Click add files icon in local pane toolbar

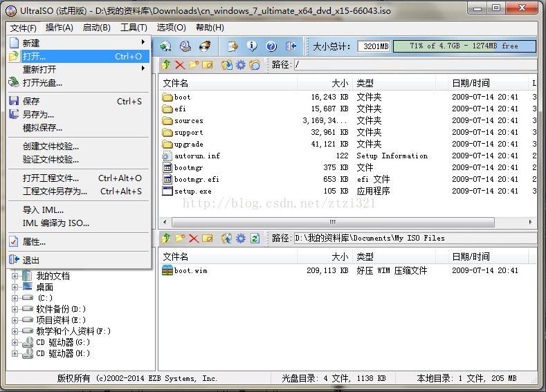(x=227, y=239)
